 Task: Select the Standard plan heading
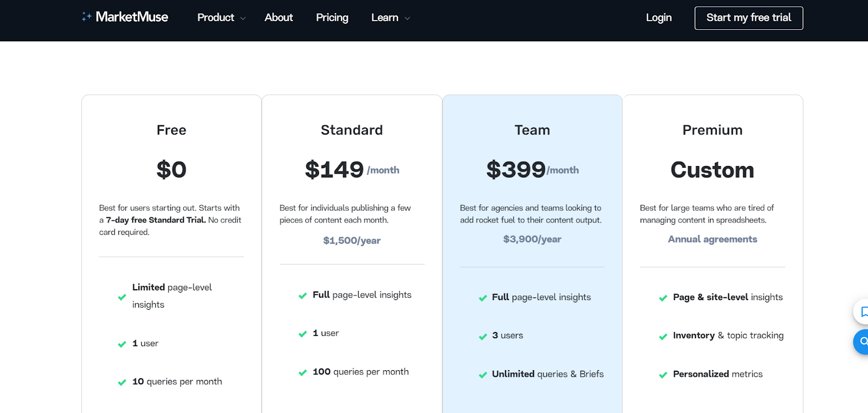click(352, 130)
